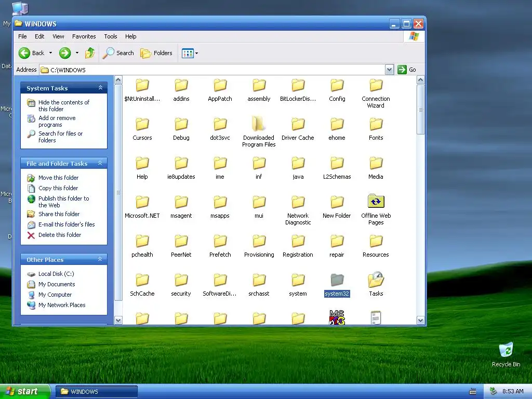Click Add or remove programs link
Image resolution: width=532 pixels, height=399 pixels.
(x=57, y=121)
